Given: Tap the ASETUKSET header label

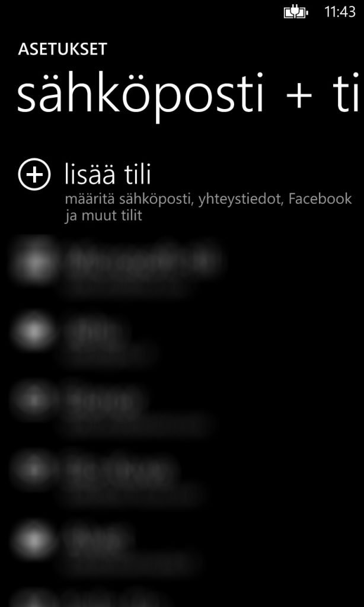Looking at the screenshot, I should coord(62,50).
